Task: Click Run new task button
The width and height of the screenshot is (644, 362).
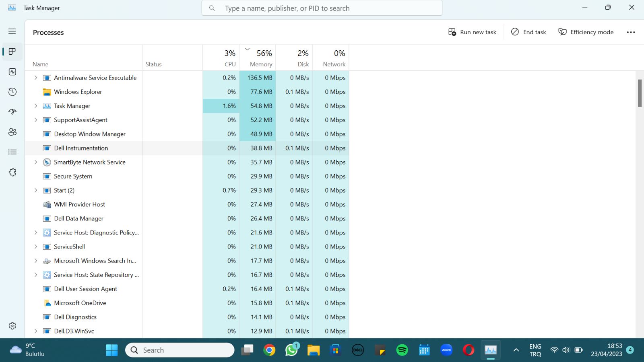Action: pyautogui.click(x=472, y=32)
